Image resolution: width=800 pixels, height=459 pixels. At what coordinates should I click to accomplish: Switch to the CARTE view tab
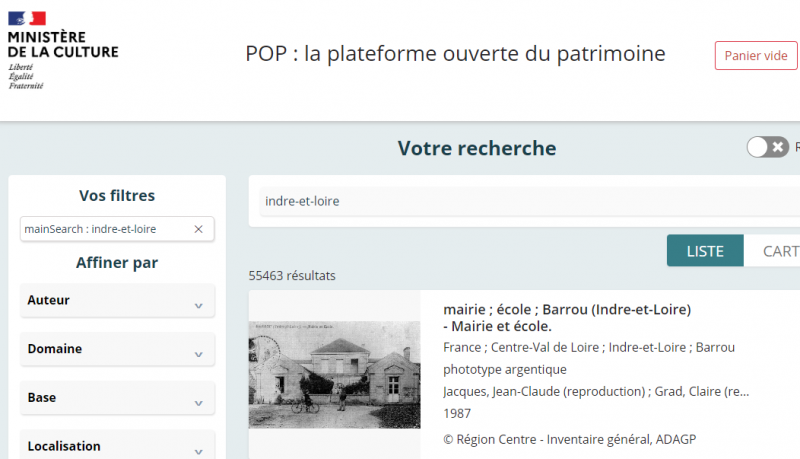pos(778,251)
